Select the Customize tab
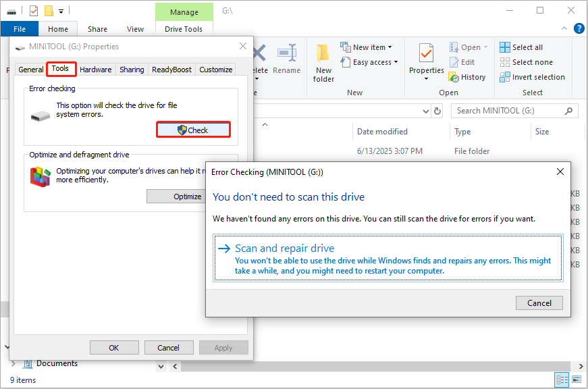 point(215,70)
